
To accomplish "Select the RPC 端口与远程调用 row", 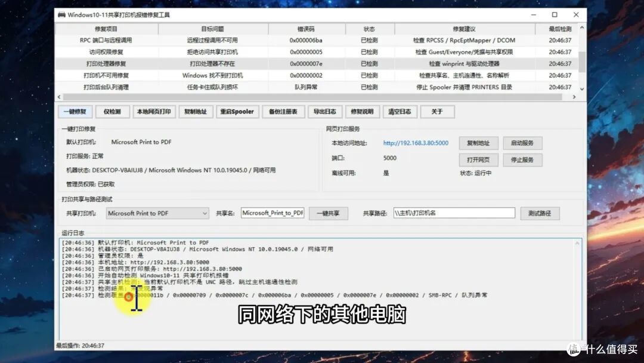I will click(x=317, y=40).
